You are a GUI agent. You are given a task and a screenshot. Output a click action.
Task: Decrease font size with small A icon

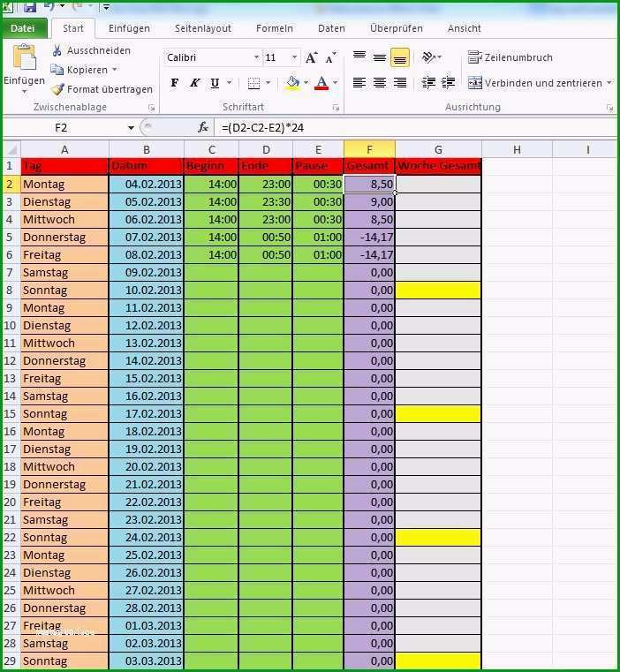point(330,57)
